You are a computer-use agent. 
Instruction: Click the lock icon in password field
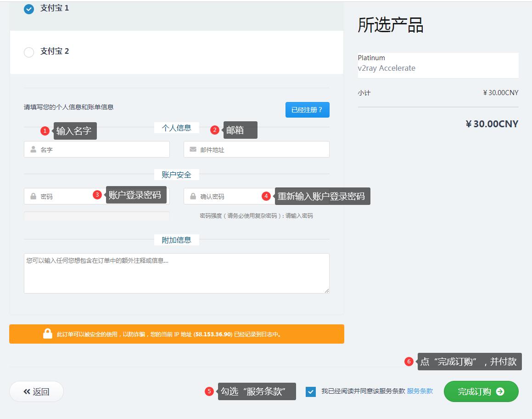tap(33, 196)
